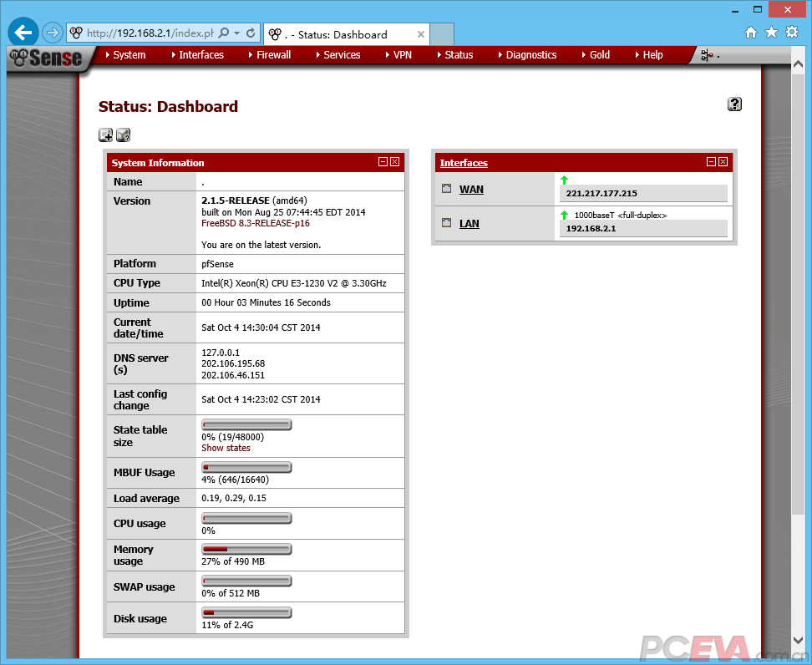Click the WAN interface icon
Screen dimensions: 812x665
coord(446,189)
